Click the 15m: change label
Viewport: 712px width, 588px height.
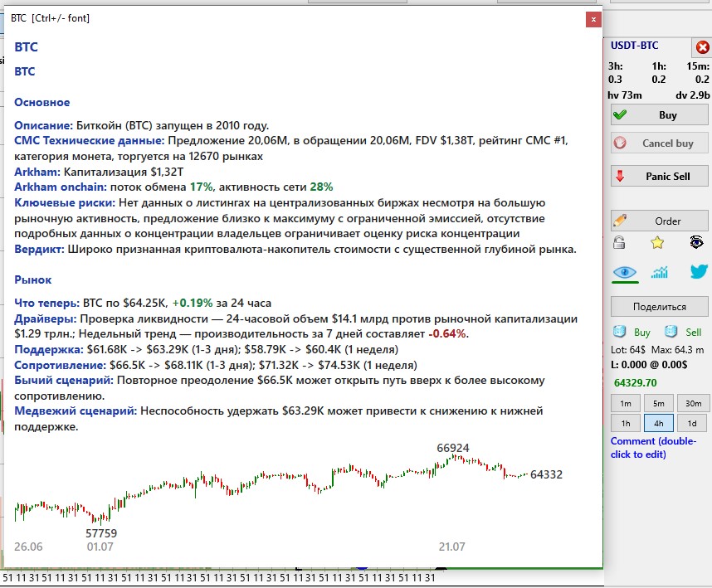pyautogui.click(x=698, y=66)
